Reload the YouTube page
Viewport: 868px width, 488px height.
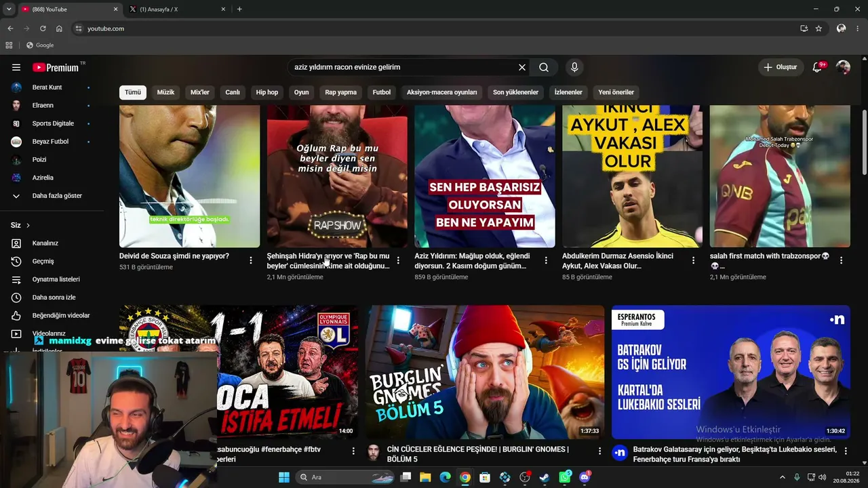(x=43, y=28)
